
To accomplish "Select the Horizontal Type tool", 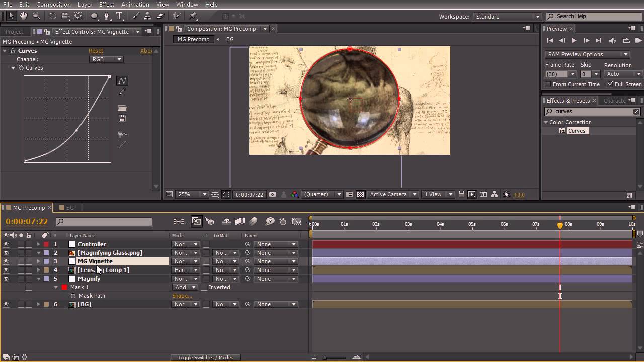I will coord(119,16).
